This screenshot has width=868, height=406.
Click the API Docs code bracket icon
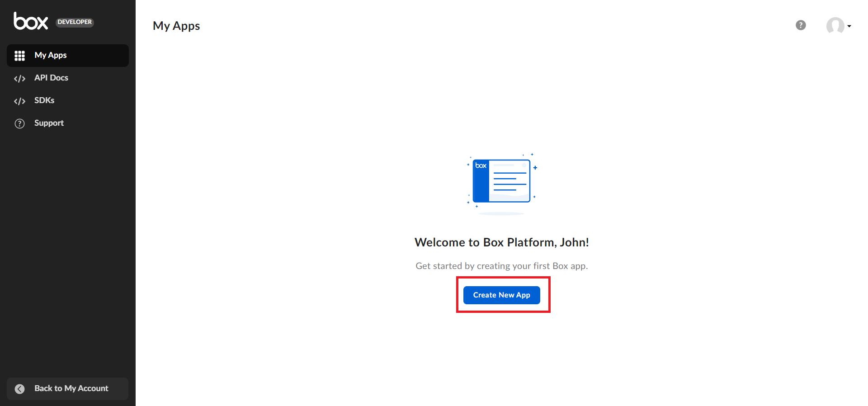(19, 78)
